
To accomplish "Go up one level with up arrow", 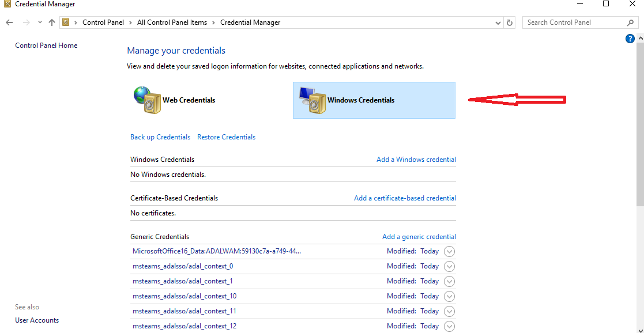I will pos(52,22).
